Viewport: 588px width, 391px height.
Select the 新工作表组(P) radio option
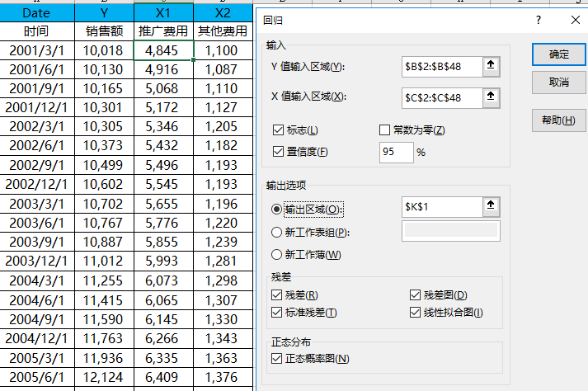tap(276, 233)
